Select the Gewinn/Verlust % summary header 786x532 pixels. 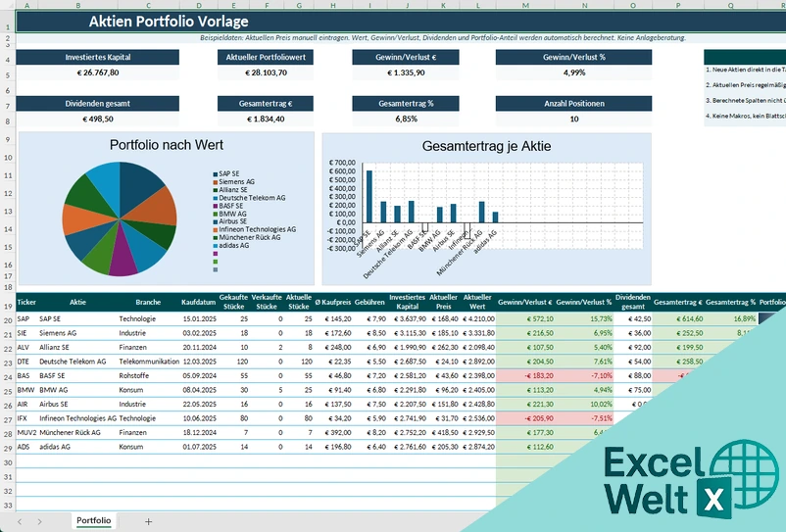[x=574, y=57]
